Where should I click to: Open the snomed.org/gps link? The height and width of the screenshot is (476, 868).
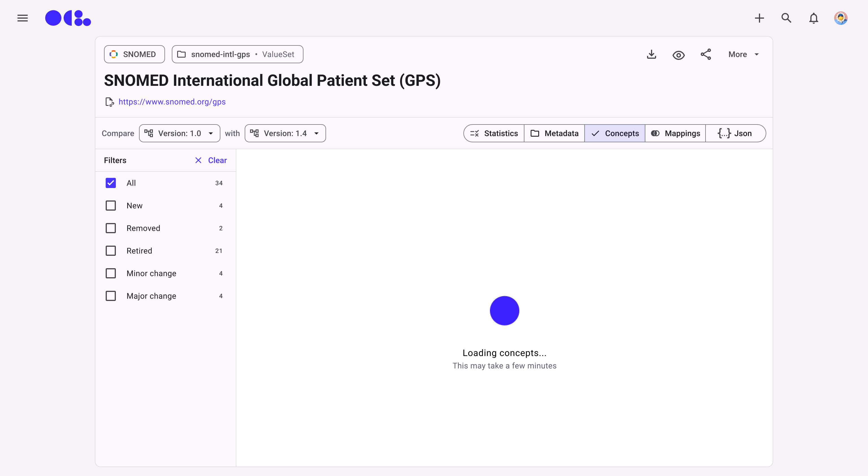[172, 102]
